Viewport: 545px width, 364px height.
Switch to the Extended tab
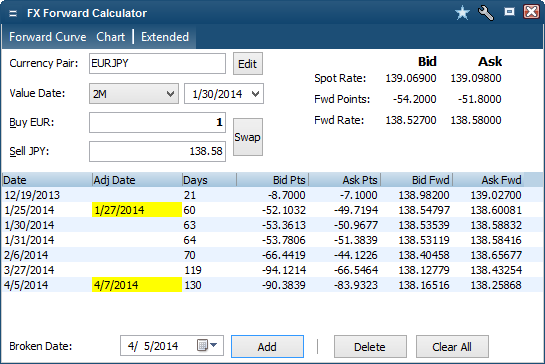pyautogui.click(x=165, y=37)
